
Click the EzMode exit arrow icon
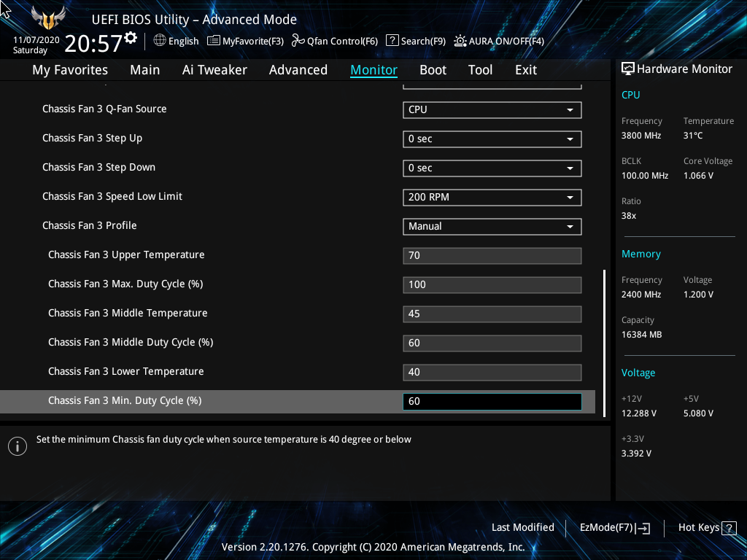643,528
